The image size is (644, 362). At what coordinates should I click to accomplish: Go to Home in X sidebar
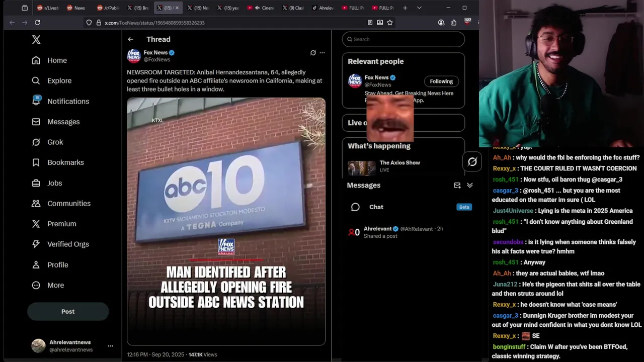49,60
